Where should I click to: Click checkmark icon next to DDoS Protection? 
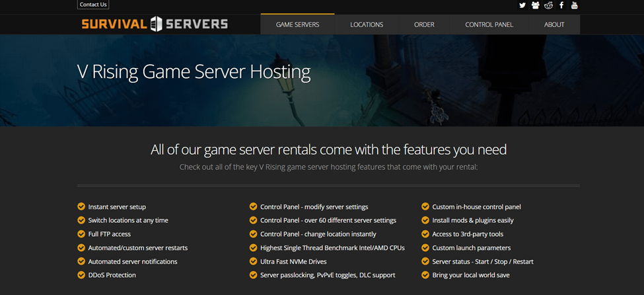click(81, 275)
